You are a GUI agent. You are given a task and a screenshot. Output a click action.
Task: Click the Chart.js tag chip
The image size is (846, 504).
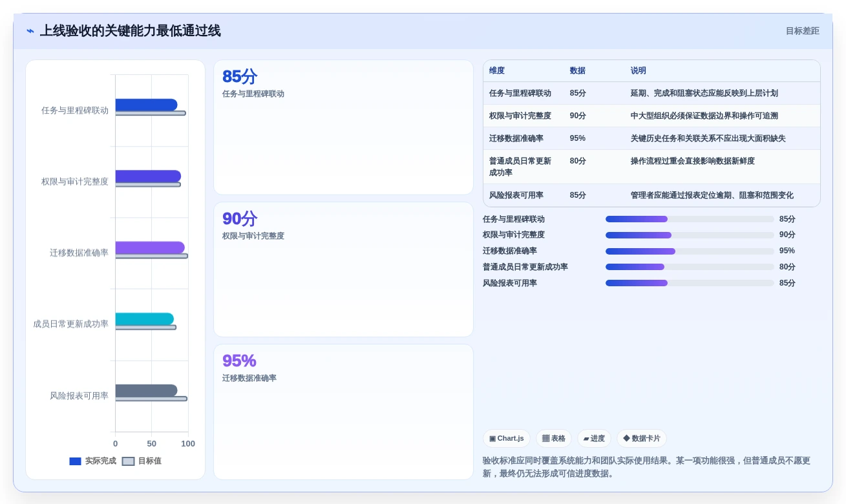click(x=507, y=439)
